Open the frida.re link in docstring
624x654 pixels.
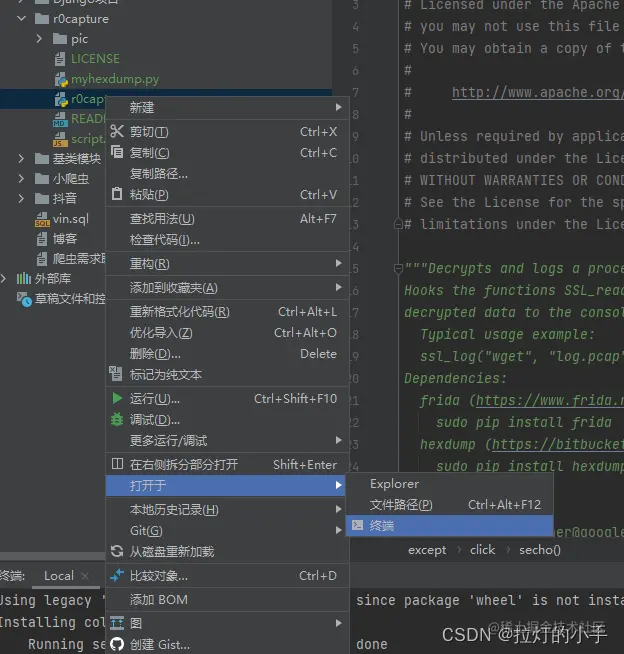coord(550,400)
